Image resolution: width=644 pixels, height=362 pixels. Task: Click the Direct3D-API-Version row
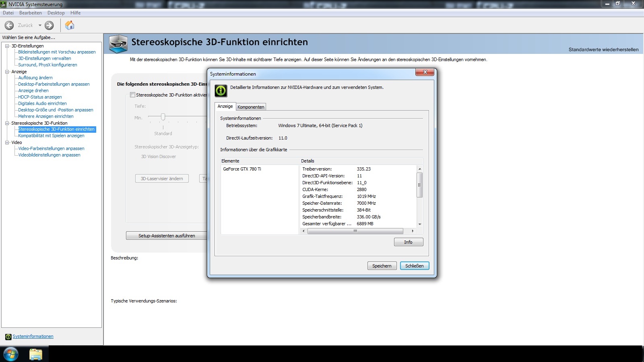[x=358, y=176]
